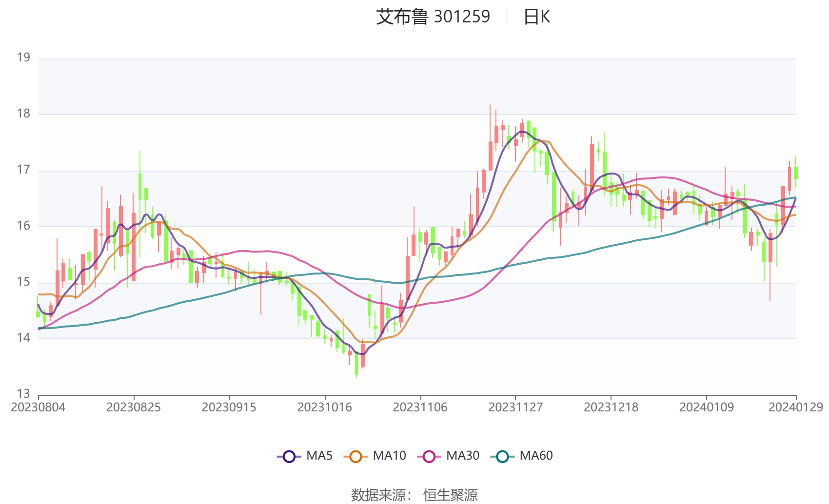The width and height of the screenshot is (829, 504).
Task: Click the MA60 legend label text
Action: [536, 456]
